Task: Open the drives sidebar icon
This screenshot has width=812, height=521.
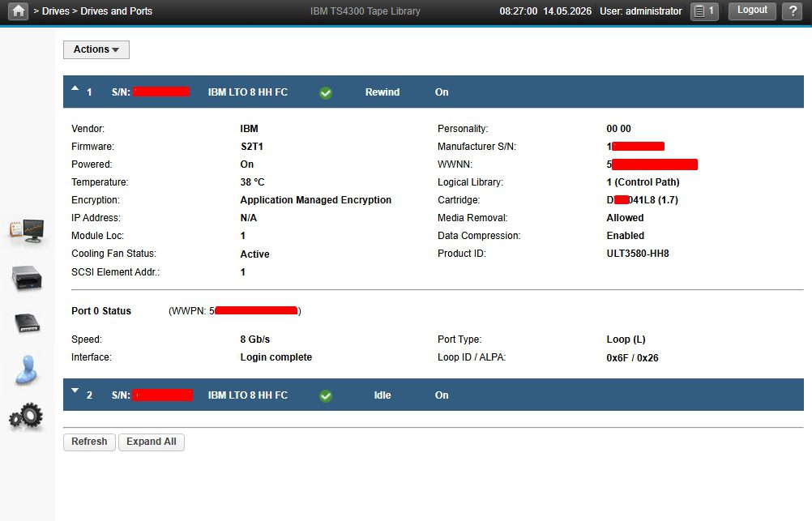Action: [27, 323]
